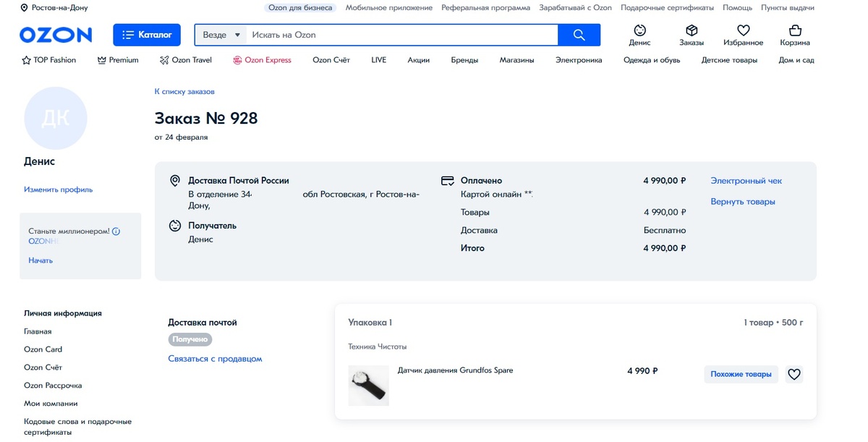The image size is (868, 442).
Task: Click info icon next to Станьте миллионером
Action: [116, 231]
